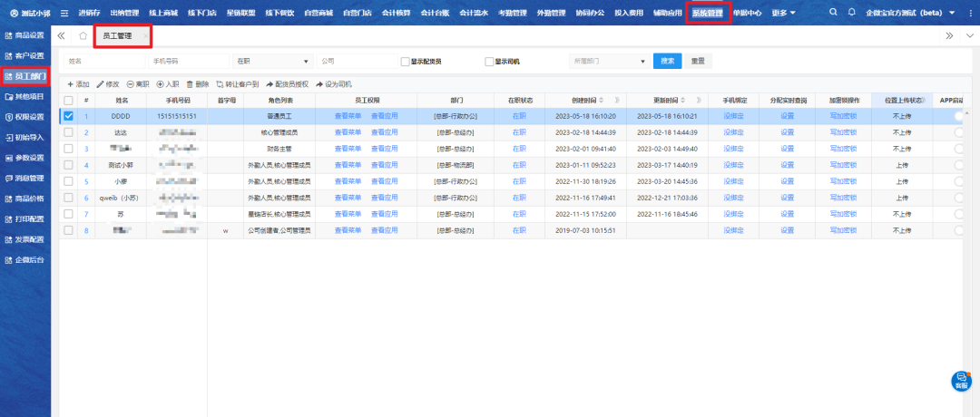980x417 pixels.
Task: Uncheck the checkbox for row DDDD
Action: 68,116
